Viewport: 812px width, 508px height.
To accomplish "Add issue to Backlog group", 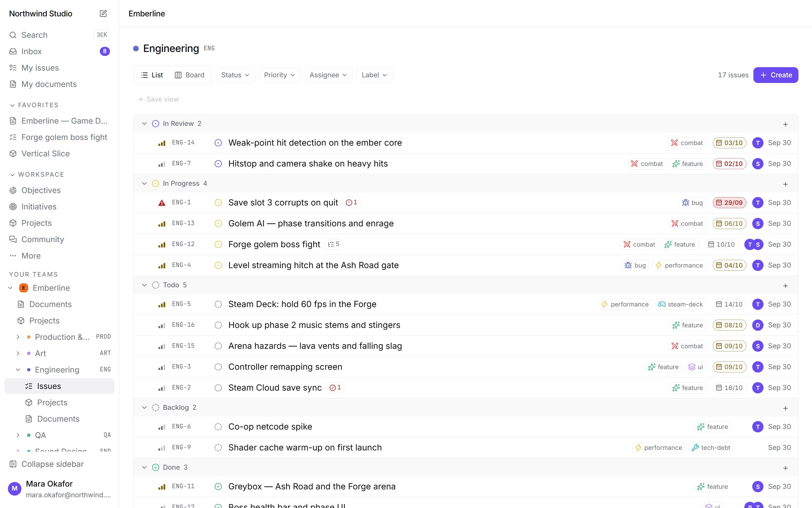I will pyautogui.click(x=785, y=408).
